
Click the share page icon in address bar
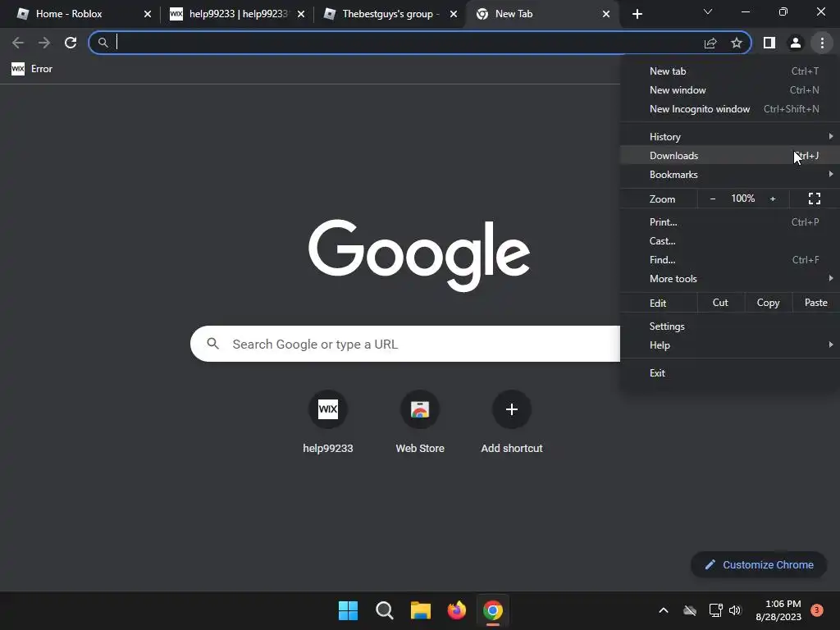click(710, 43)
